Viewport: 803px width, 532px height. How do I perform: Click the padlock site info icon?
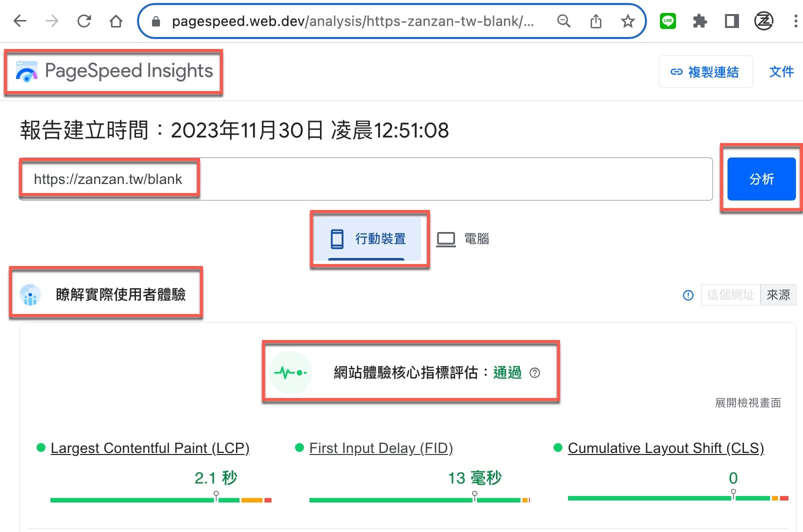(156, 21)
